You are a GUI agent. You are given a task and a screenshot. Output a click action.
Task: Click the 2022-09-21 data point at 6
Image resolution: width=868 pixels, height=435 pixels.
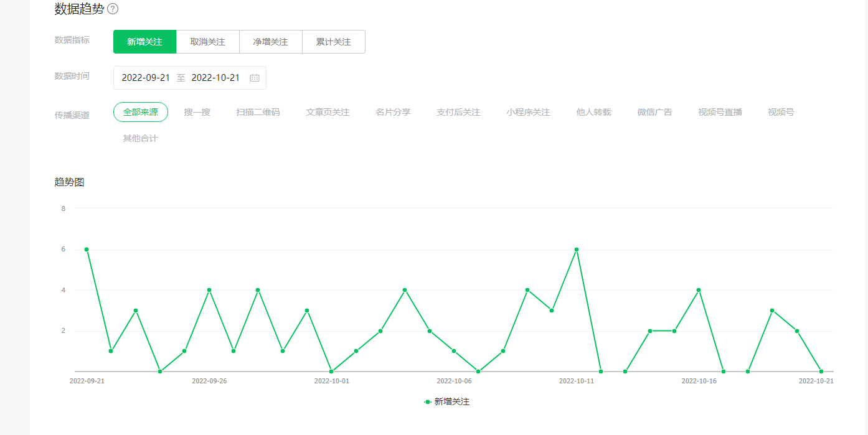87,250
